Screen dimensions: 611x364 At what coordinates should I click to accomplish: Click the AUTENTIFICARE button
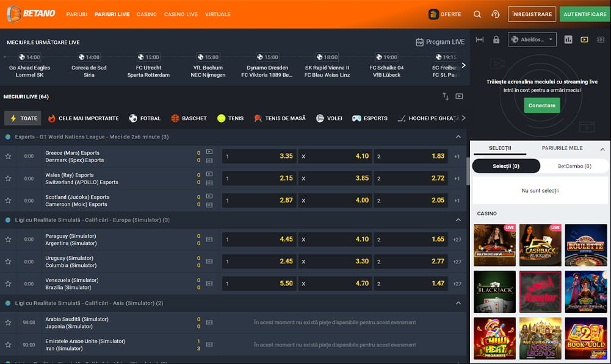[x=585, y=15]
